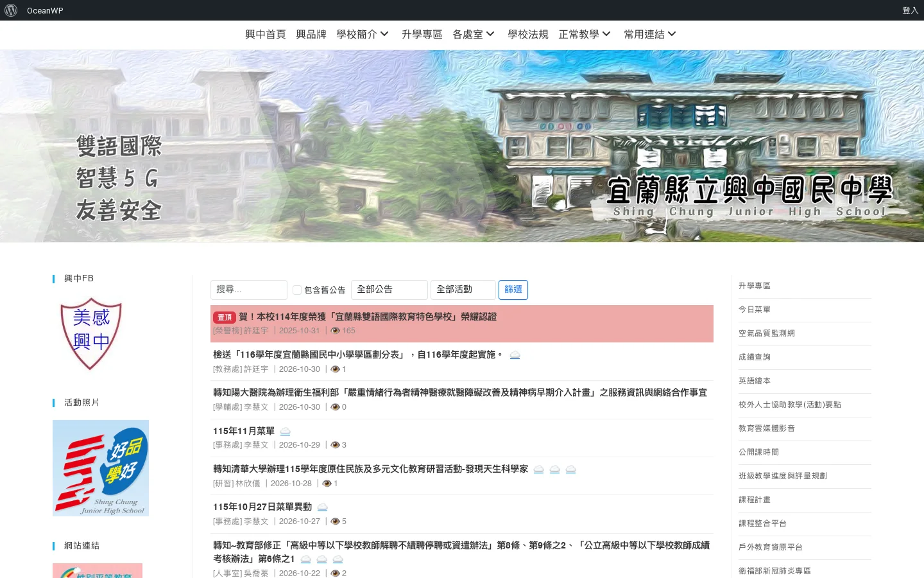Open the pinned 雙語國際教育特色學校 announcement

[368, 317]
